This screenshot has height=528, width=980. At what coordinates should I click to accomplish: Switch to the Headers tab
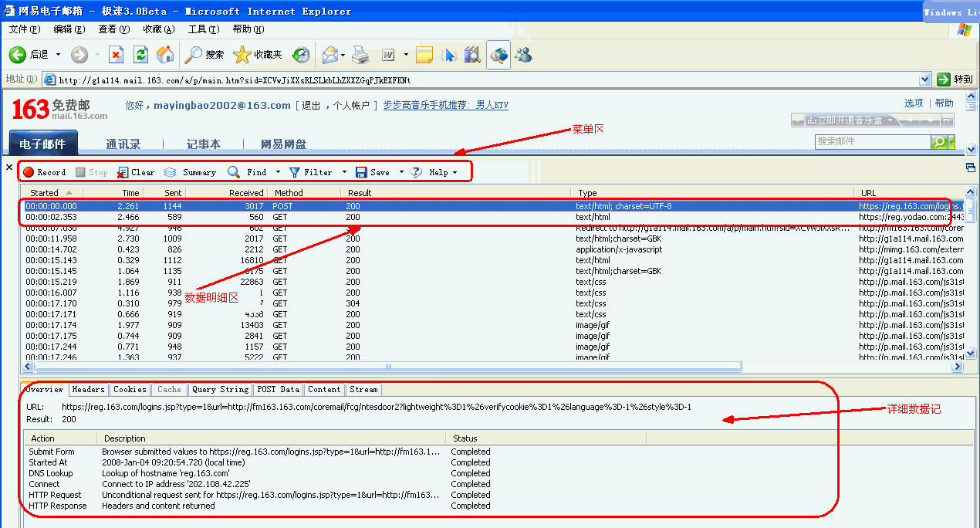point(88,389)
